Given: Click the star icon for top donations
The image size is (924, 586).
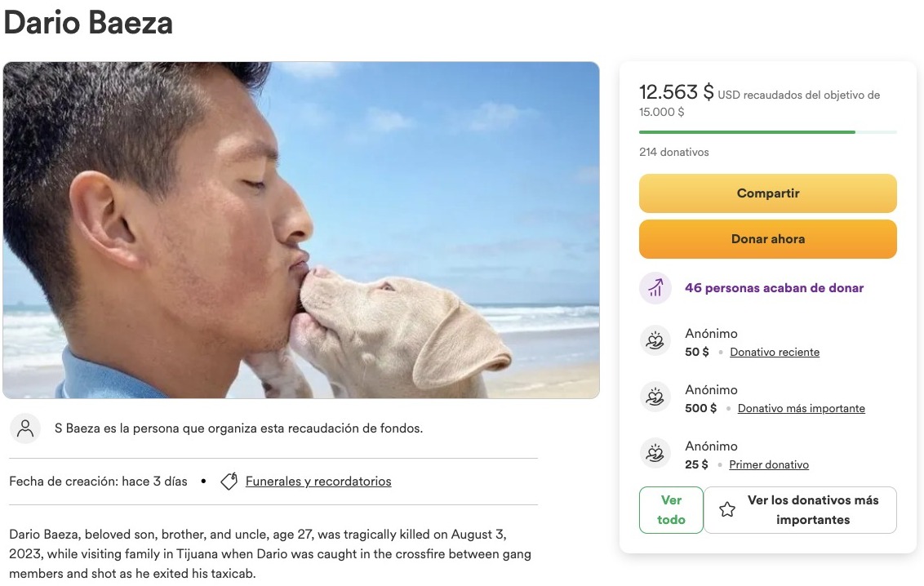Looking at the screenshot, I should [727, 510].
